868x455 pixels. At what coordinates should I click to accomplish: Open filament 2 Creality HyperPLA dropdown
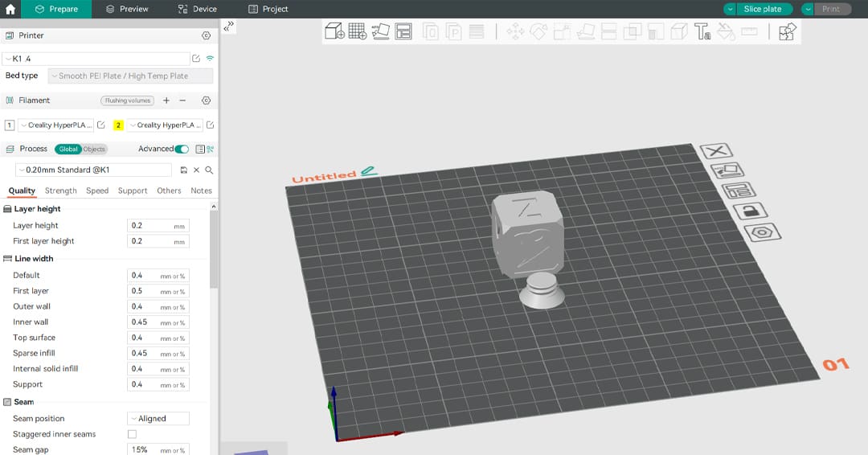pos(165,125)
